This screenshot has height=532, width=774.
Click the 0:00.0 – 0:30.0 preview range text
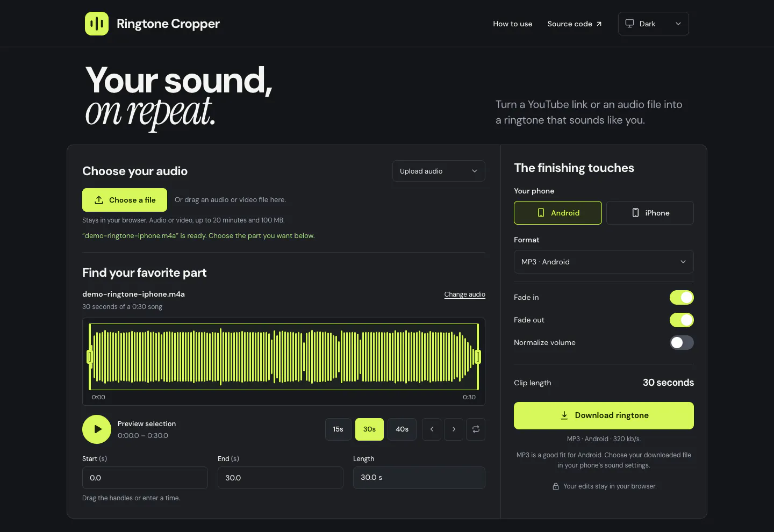(143, 436)
